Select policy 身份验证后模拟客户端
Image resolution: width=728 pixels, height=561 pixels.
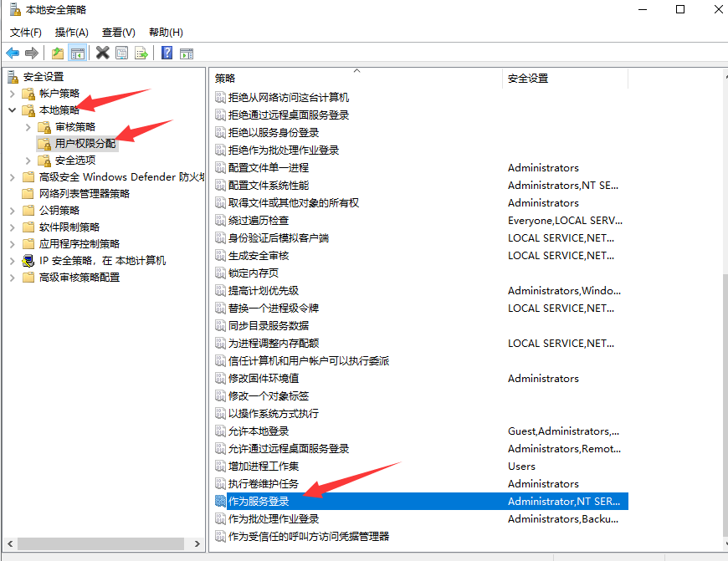pyautogui.click(x=279, y=238)
